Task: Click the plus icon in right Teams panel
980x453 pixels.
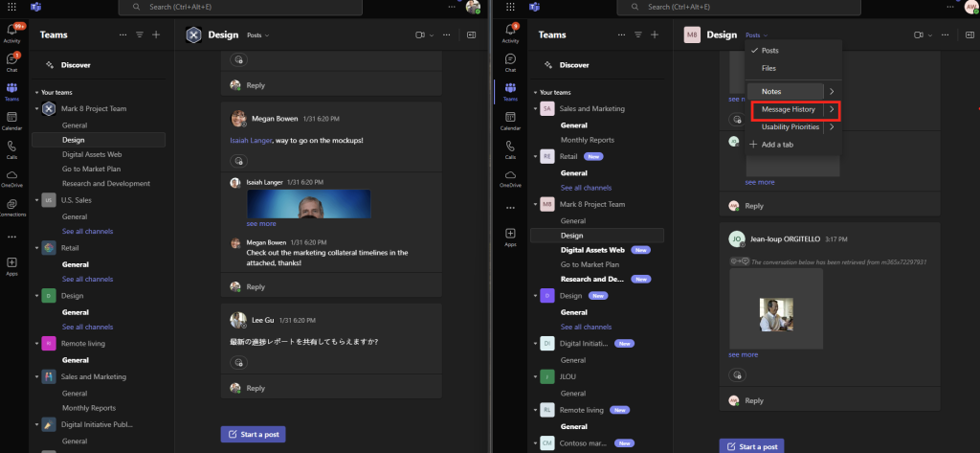Action: tap(655, 35)
